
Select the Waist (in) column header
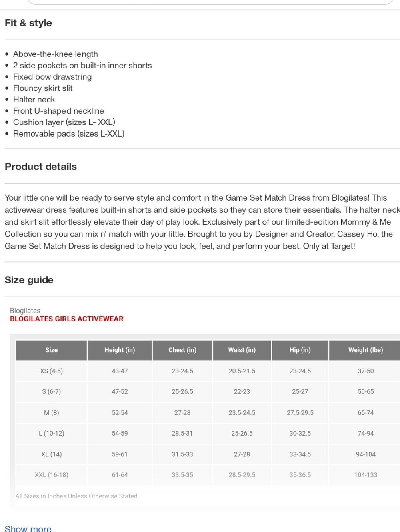click(242, 350)
